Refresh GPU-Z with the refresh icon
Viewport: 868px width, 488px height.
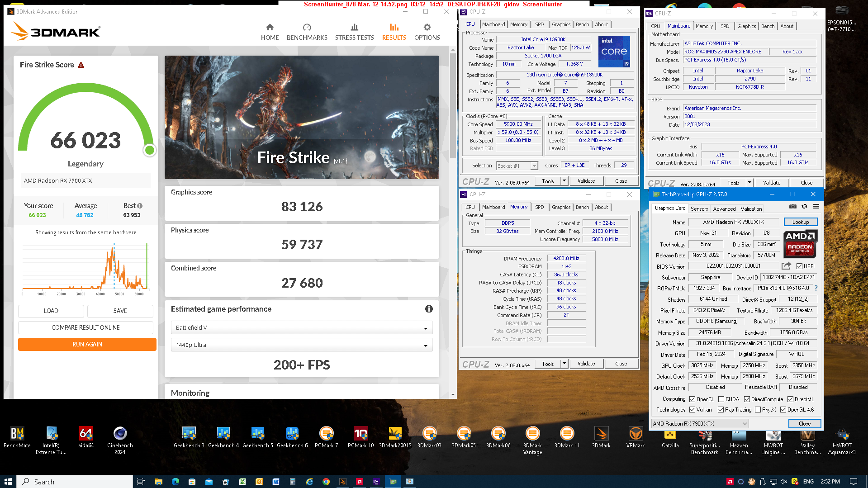(x=804, y=206)
